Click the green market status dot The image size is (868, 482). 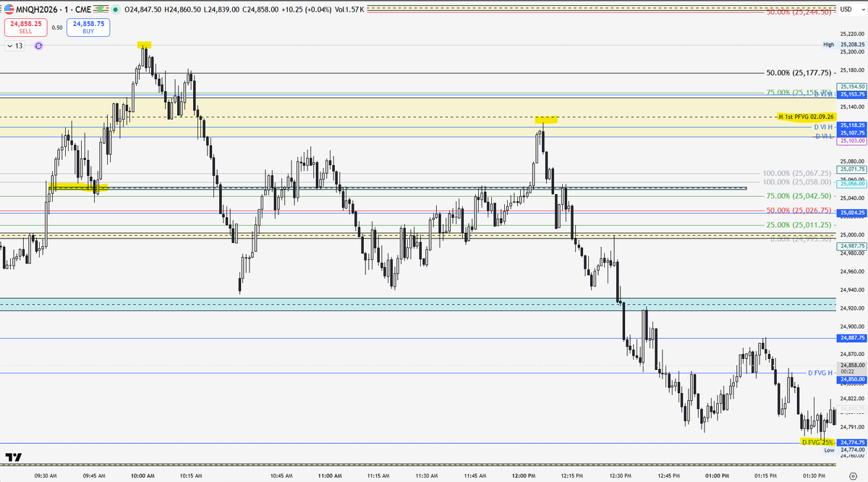(116, 9)
